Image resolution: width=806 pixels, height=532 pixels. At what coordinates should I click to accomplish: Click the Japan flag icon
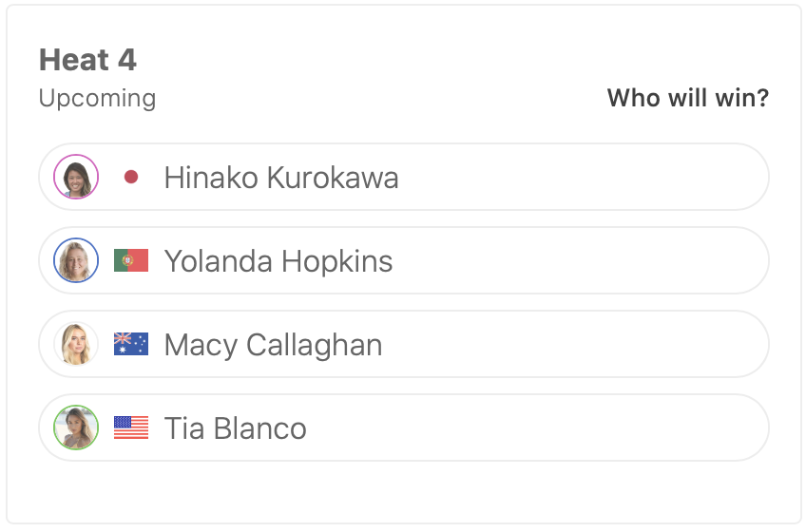click(x=131, y=177)
